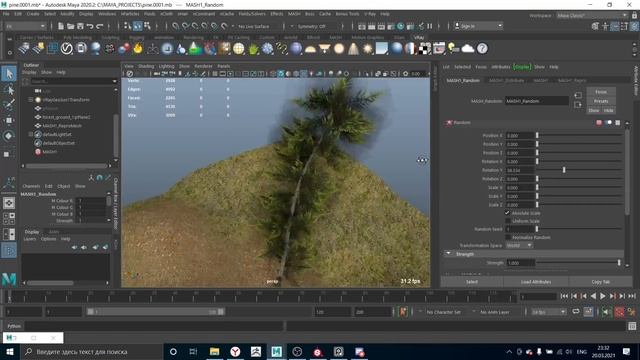
Task: Click the green cone shelf icon
Action: [x=195, y=49]
